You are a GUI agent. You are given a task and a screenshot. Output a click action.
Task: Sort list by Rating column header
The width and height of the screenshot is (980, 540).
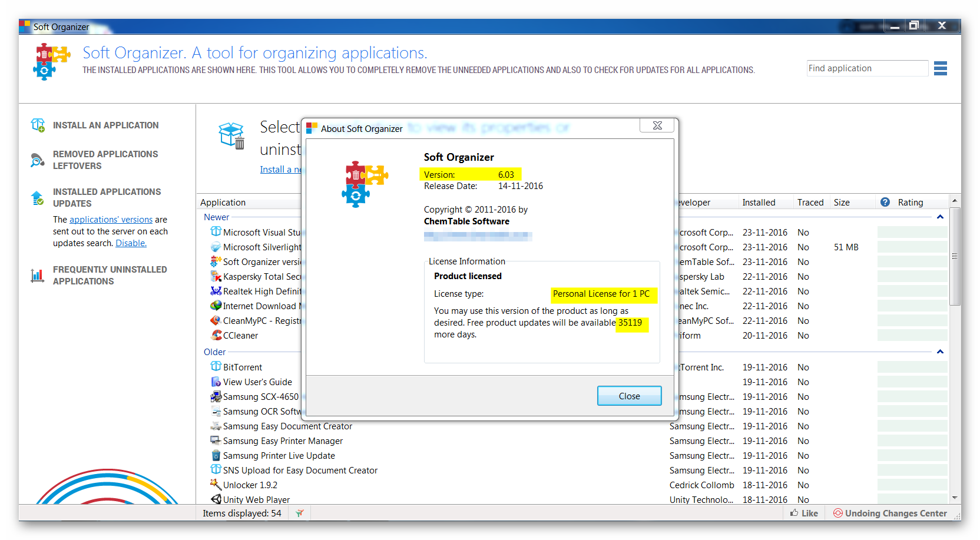coord(911,202)
